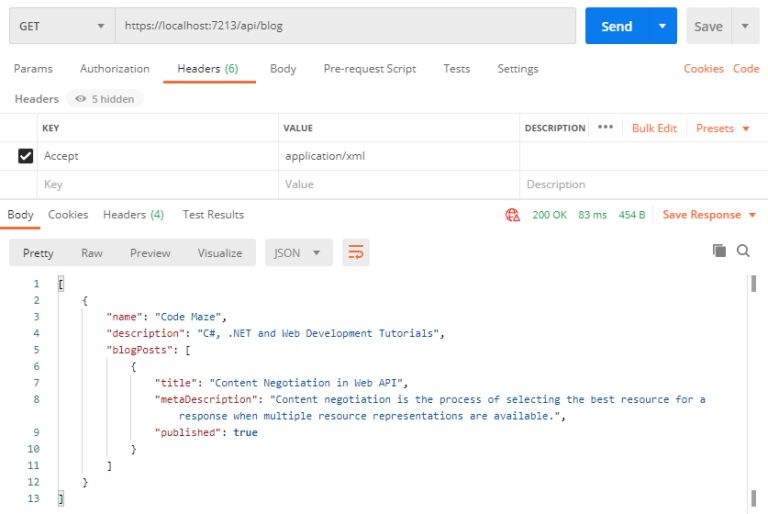Open Bulk Edit for headers
The height and width of the screenshot is (514, 768).
pos(654,128)
